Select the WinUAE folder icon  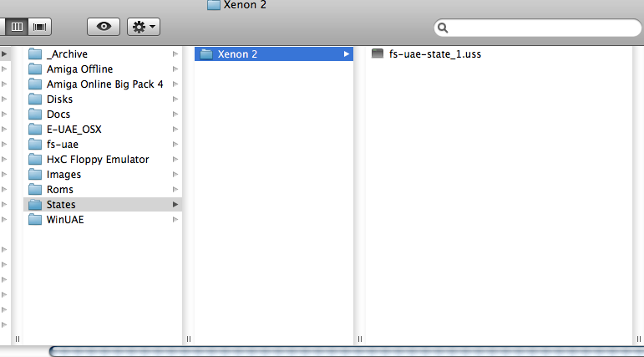[35, 219]
